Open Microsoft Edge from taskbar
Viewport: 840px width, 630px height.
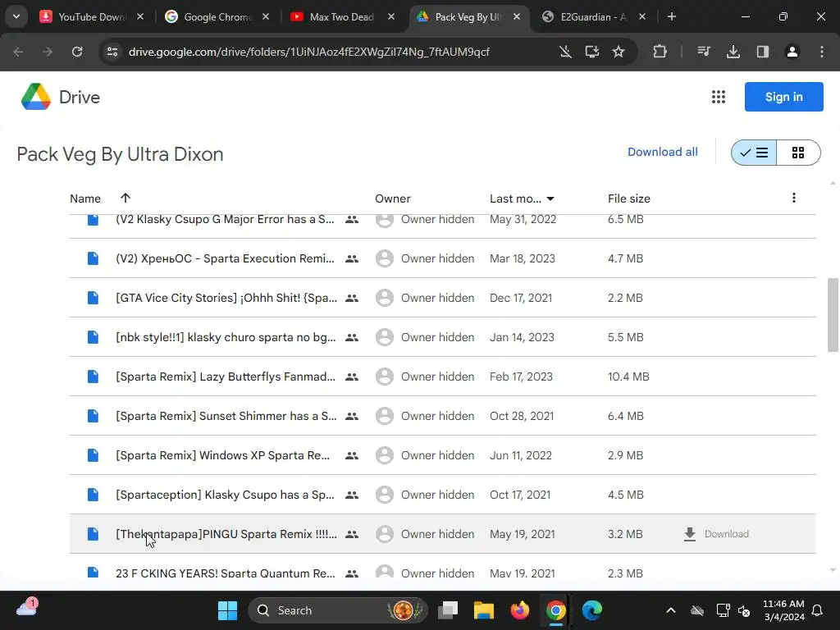592,610
